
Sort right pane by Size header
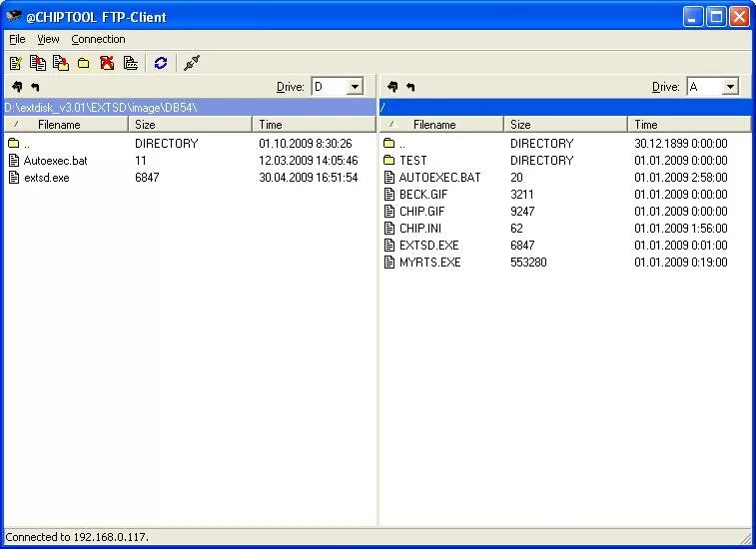566,125
